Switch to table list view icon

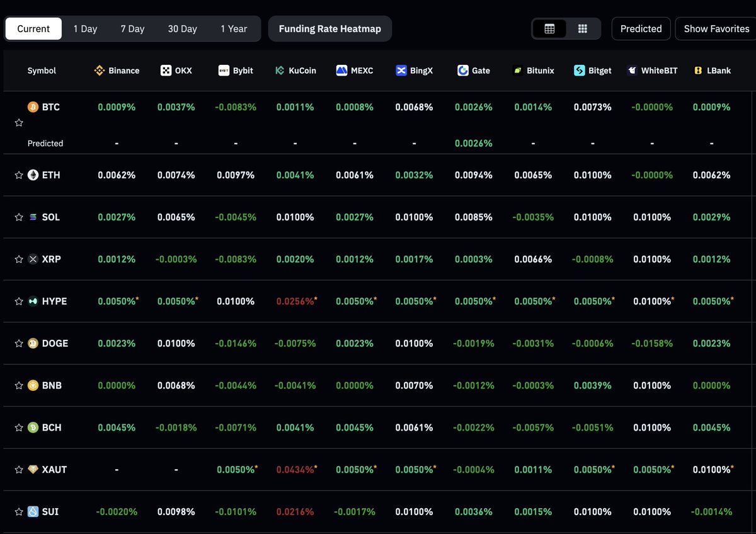click(x=549, y=29)
